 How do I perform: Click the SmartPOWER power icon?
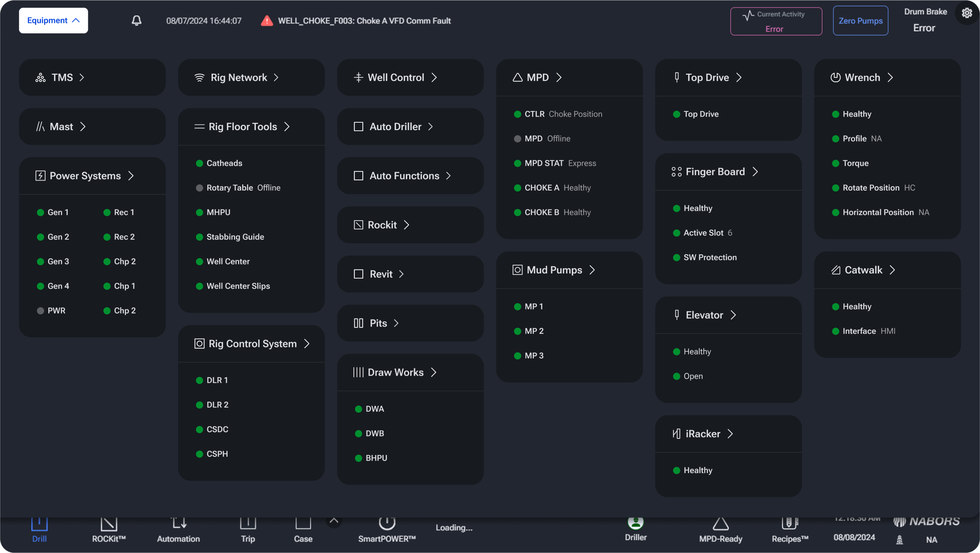pyautogui.click(x=387, y=523)
